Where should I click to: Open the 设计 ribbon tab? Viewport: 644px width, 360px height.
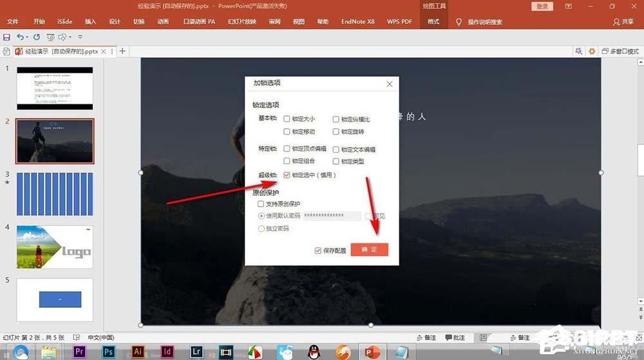pyautogui.click(x=115, y=21)
